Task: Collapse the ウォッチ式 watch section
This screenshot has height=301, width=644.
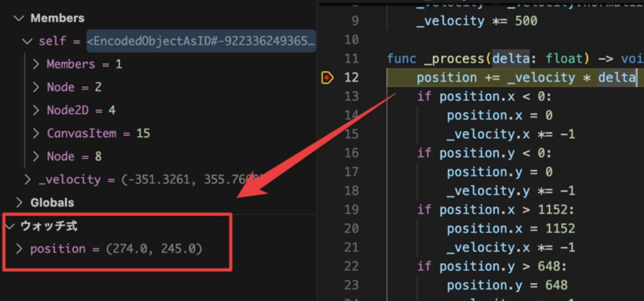Action: [x=11, y=226]
